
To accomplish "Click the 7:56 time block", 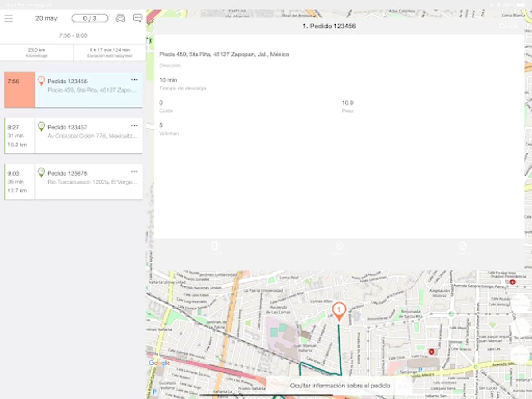I will click(20, 90).
